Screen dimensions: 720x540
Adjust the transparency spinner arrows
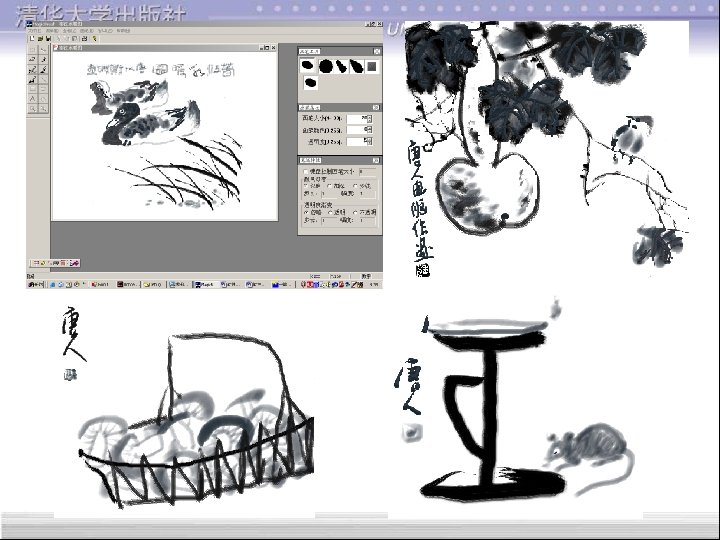[x=370, y=141]
